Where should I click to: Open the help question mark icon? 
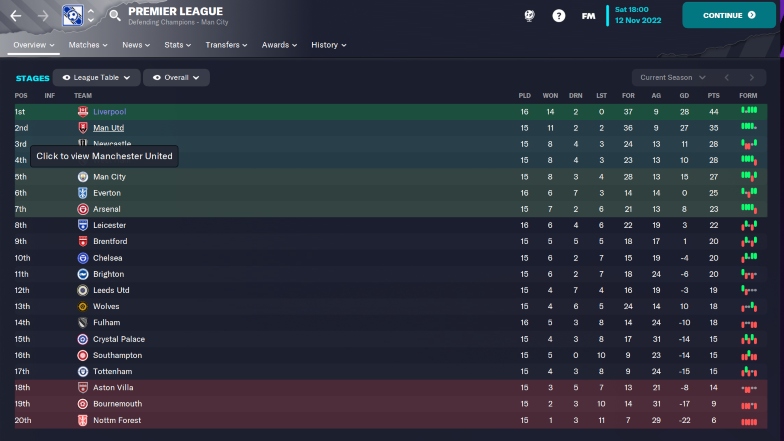[558, 16]
